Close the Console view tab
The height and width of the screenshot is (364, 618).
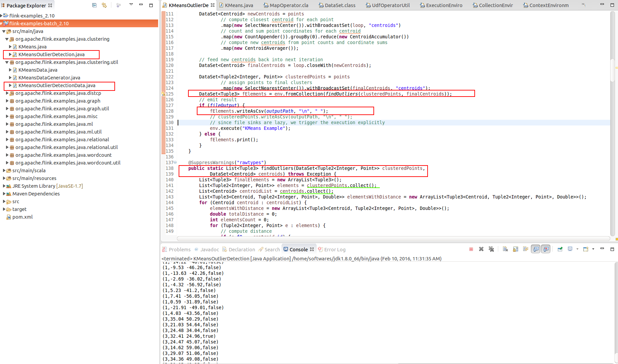pos(312,250)
